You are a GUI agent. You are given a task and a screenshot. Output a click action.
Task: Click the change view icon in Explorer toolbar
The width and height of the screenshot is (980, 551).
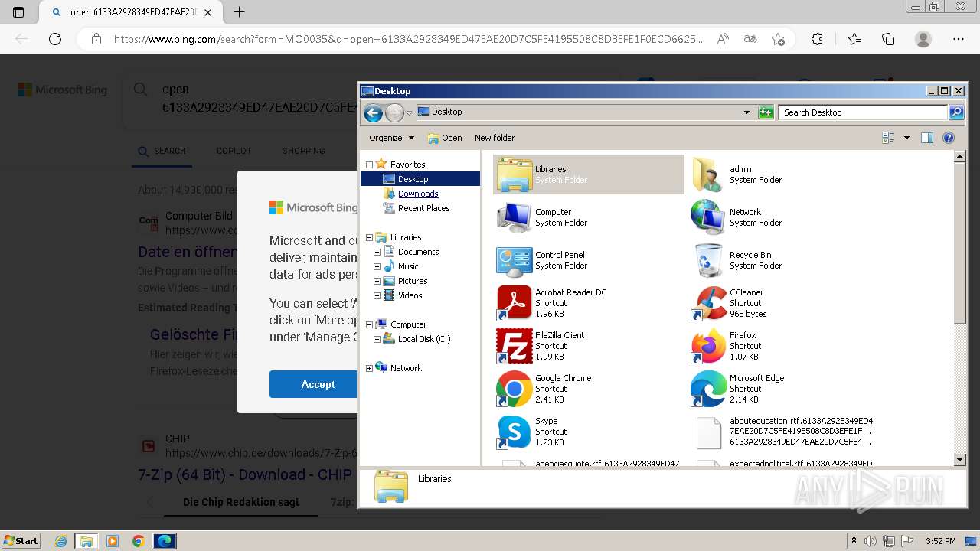coord(888,138)
